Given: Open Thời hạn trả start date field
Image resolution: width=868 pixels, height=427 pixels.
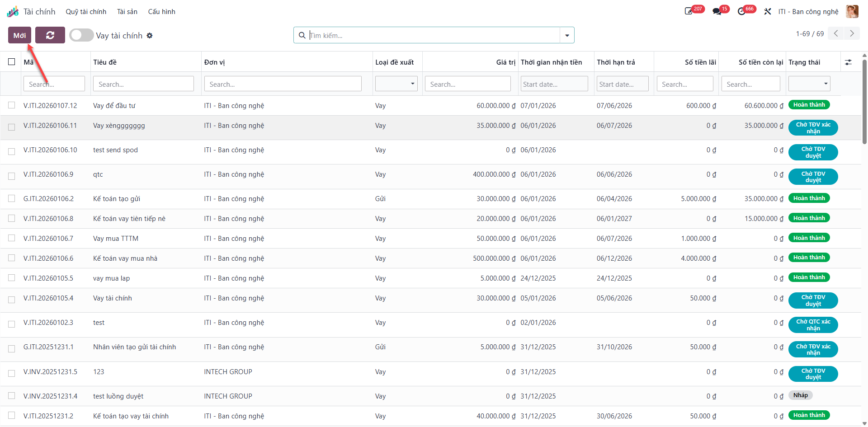Looking at the screenshot, I should click(x=623, y=84).
